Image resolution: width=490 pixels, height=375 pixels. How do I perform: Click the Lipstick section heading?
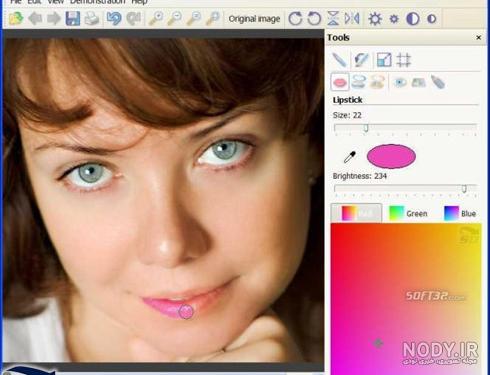[347, 100]
